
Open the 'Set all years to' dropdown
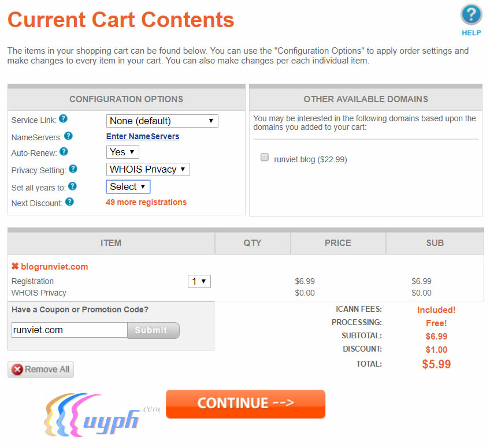pos(128,186)
